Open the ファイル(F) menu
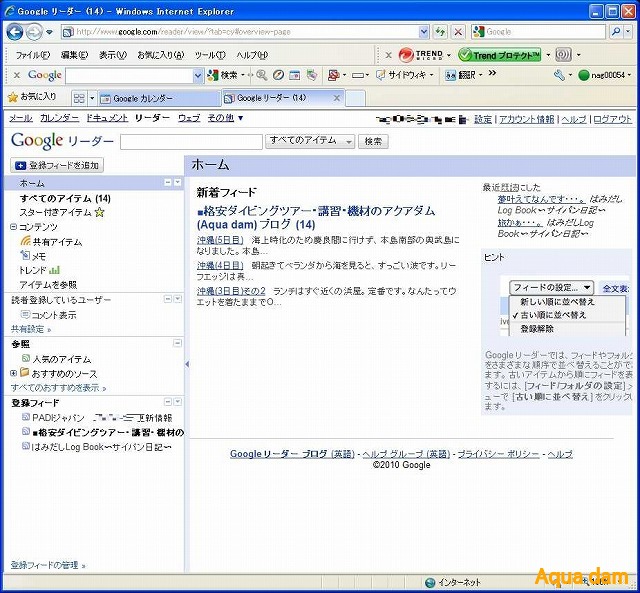640x593 pixels. tap(33, 55)
